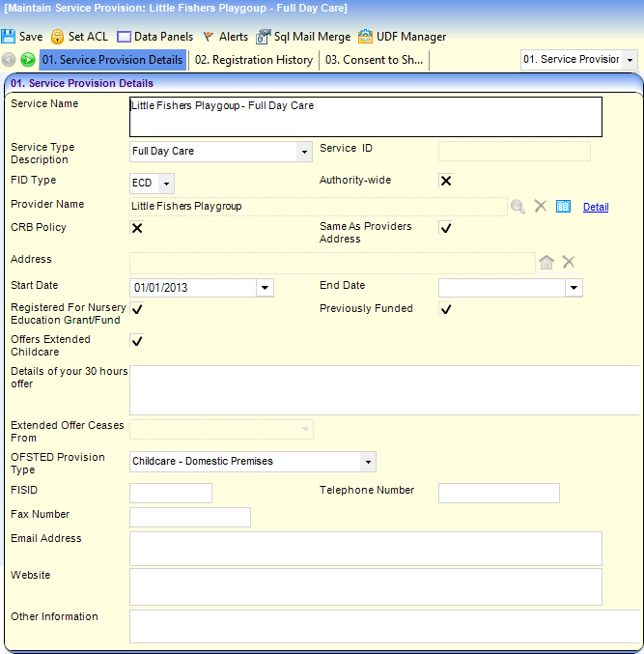Open OFSTED Provision Type dropdown
This screenshot has height=654, width=644.
click(367, 462)
